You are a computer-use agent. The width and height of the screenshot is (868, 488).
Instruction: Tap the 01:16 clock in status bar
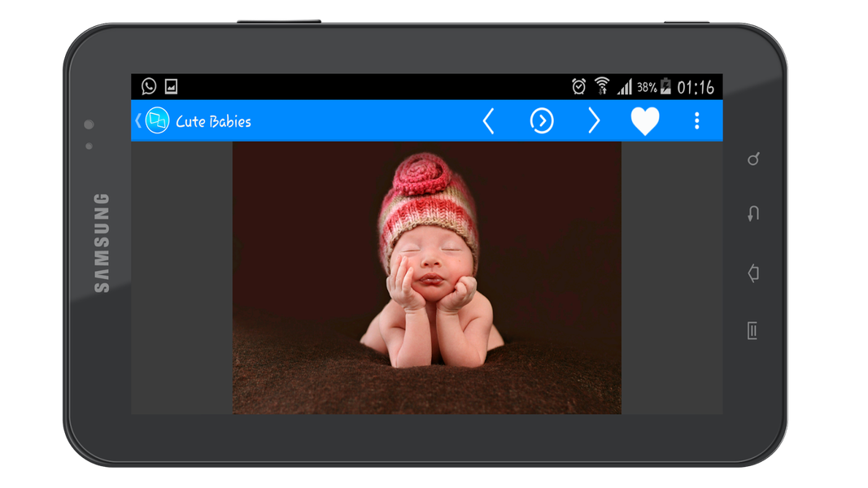pyautogui.click(x=696, y=87)
